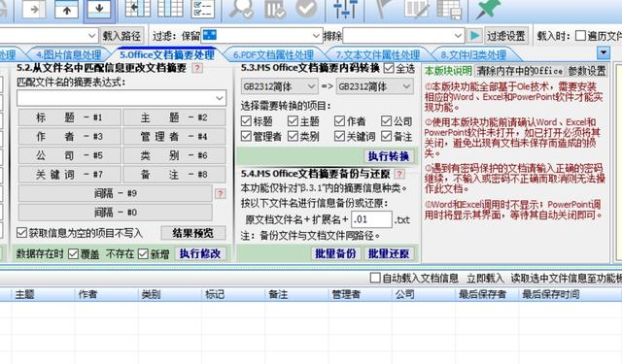Toggle the 全选 checkbox
This screenshot has height=364, width=622.
point(389,68)
